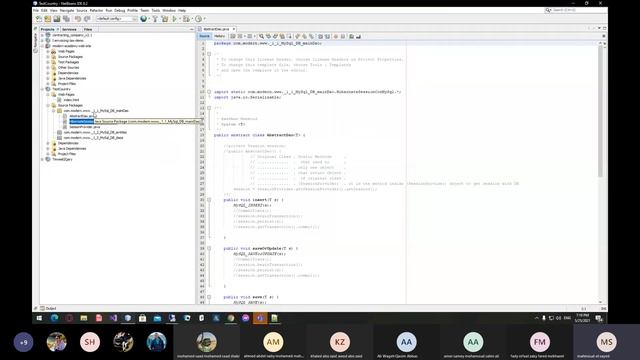The width and height of the screenshot is (640, 360).
Task: Click the Debug Project toolbar icon
Action: 186,19
